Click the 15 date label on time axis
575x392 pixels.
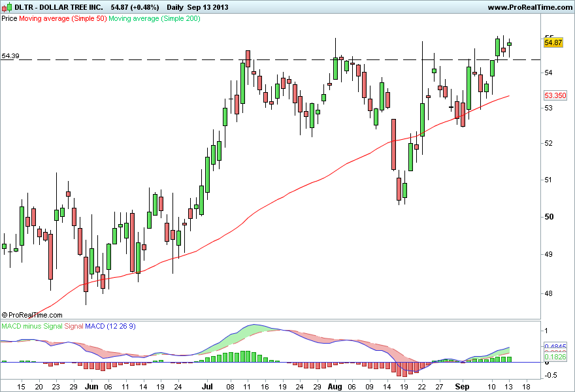(x=22, y=387)
